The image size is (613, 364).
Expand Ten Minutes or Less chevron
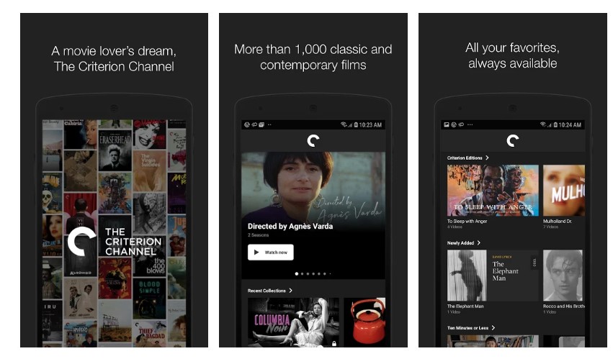pyautogui.click(x=493, y=328)
